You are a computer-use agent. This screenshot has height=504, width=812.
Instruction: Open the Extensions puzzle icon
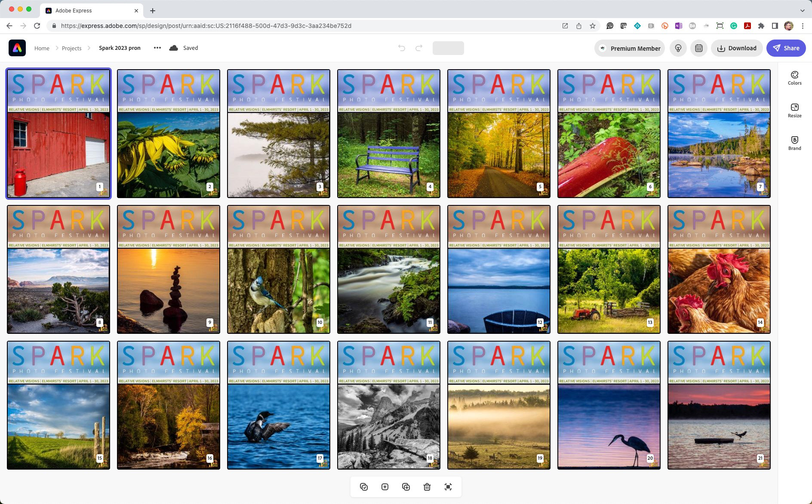click(761, 26)
